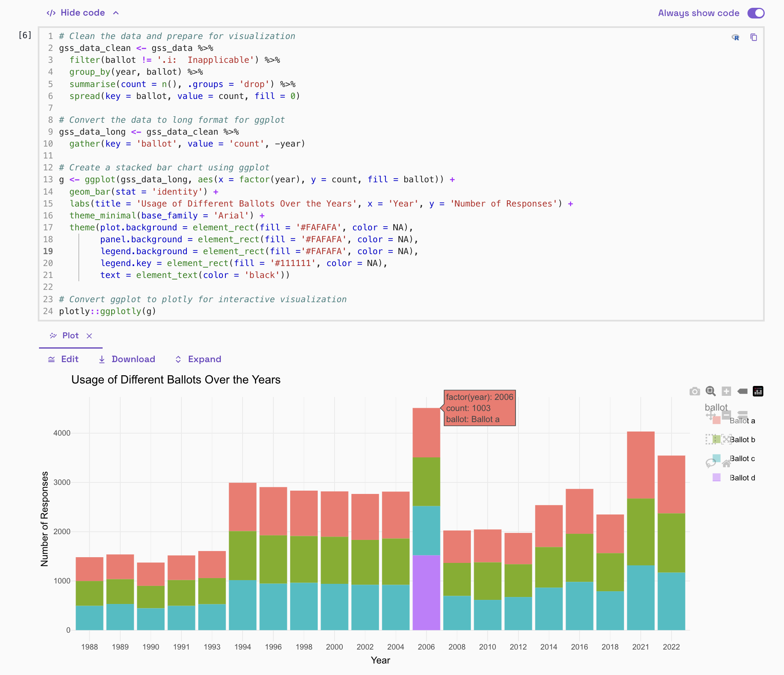Select the Lasso select tool icon
The height and width of the screenshot is (675, 784).
point(711,464)
